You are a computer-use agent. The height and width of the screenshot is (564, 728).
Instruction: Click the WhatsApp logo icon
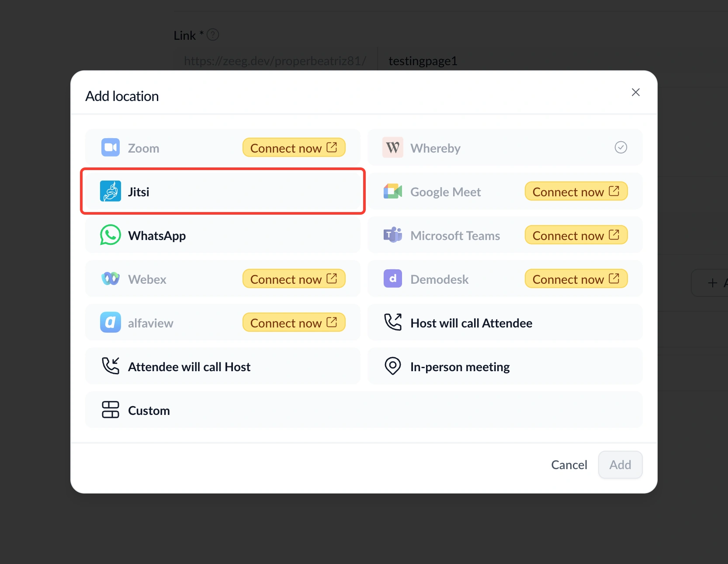111,235
